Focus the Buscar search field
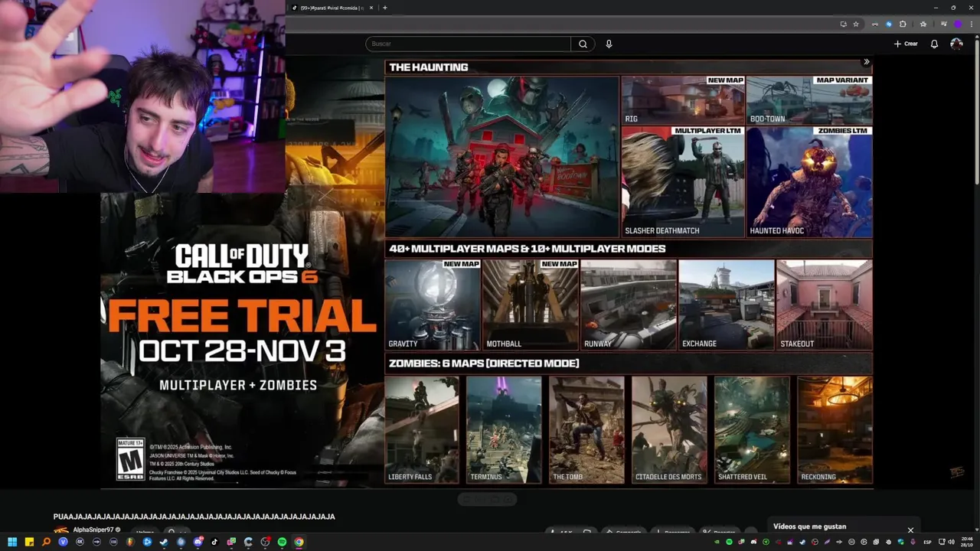This screenshot has width=980, height=551. pyautogui.click(x=468, y=44)
